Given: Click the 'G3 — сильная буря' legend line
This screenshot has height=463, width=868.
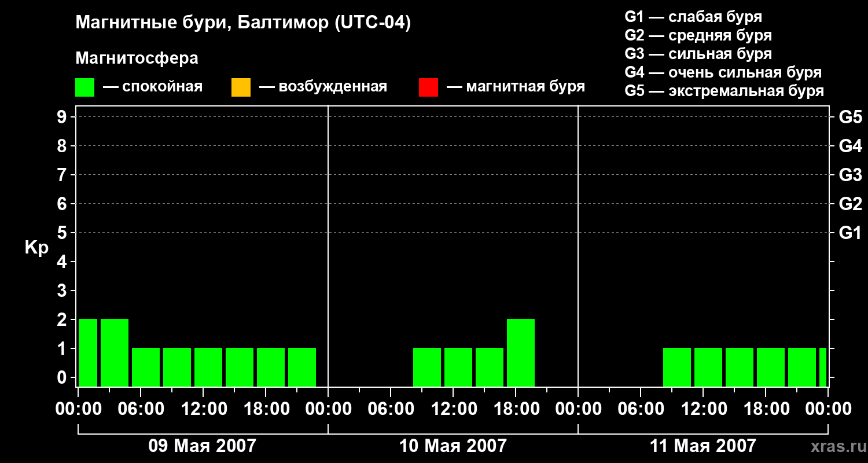Looking at the screenshot, I should click(x=698, y=54).
